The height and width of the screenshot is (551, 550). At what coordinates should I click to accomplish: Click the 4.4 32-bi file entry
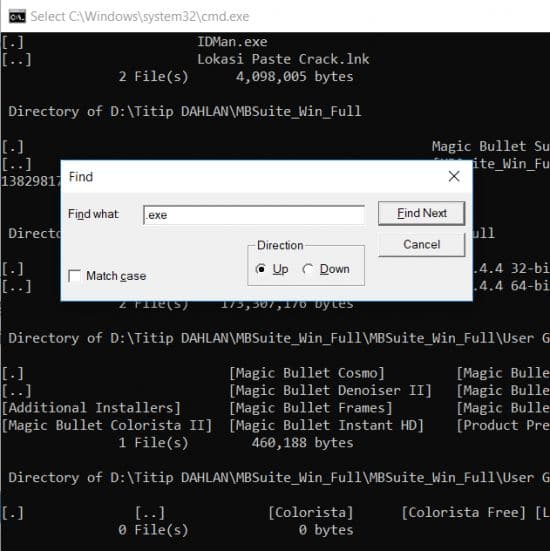(511, 268)
